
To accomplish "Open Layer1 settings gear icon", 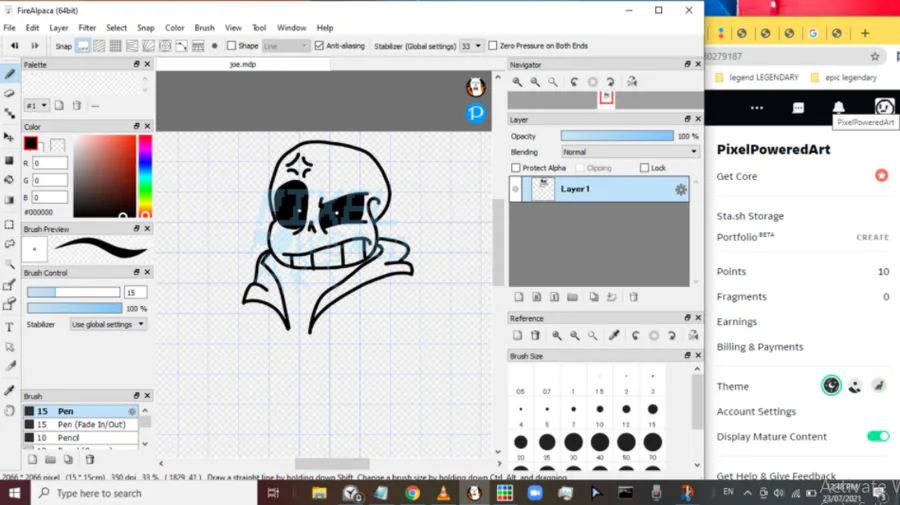I will tap(681, 189).
